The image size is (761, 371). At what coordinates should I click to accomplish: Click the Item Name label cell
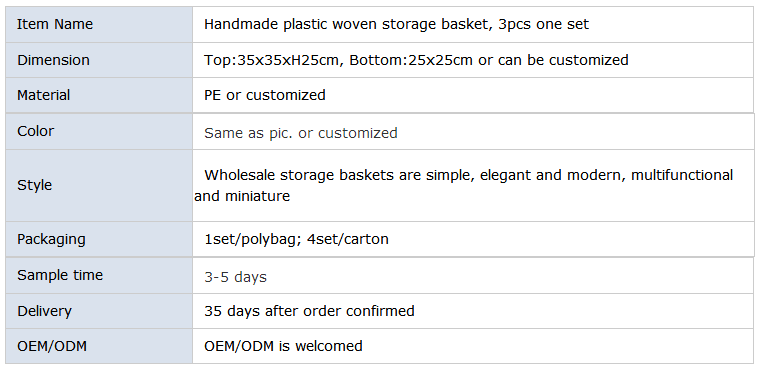[99, 24]
